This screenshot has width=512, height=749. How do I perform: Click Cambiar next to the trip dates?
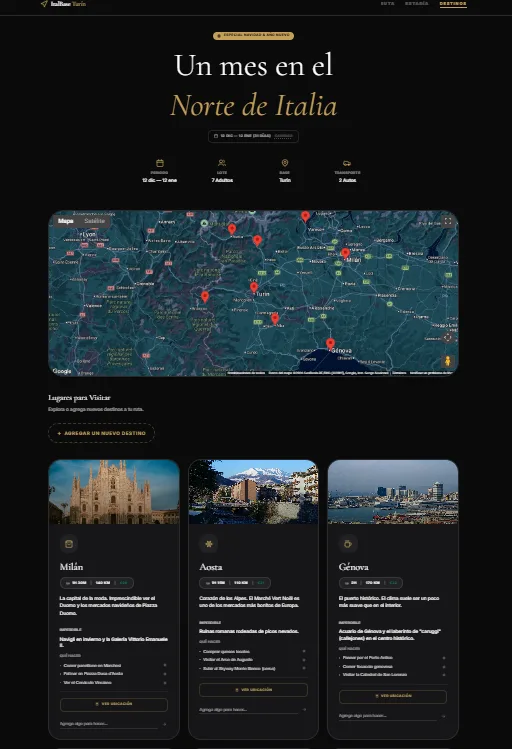pos(284,136)
